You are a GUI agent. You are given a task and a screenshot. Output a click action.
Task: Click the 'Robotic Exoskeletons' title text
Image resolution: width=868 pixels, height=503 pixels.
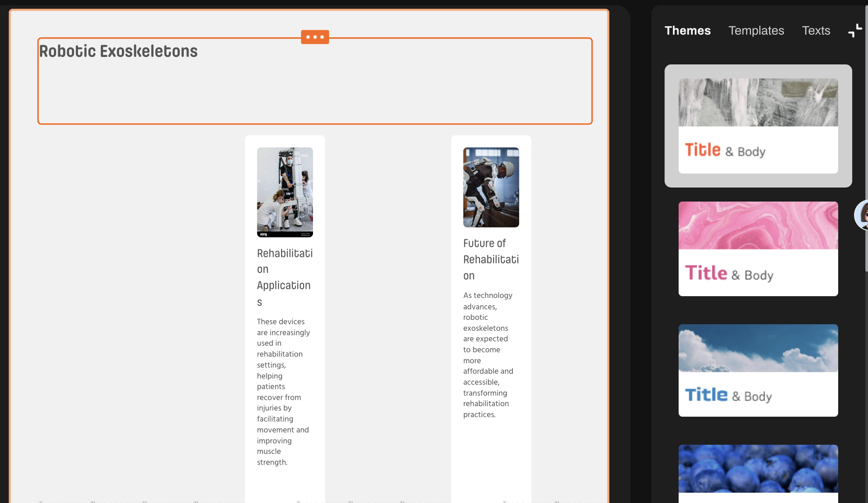[x=118, y=51]
